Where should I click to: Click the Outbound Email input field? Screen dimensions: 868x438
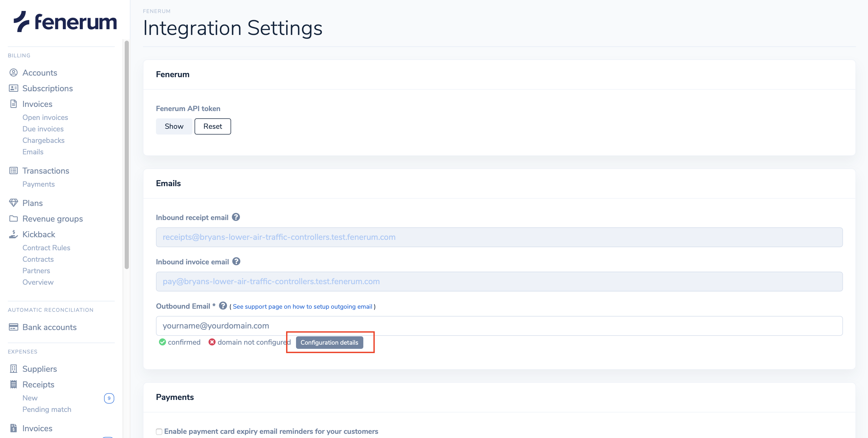click(499, 326)
